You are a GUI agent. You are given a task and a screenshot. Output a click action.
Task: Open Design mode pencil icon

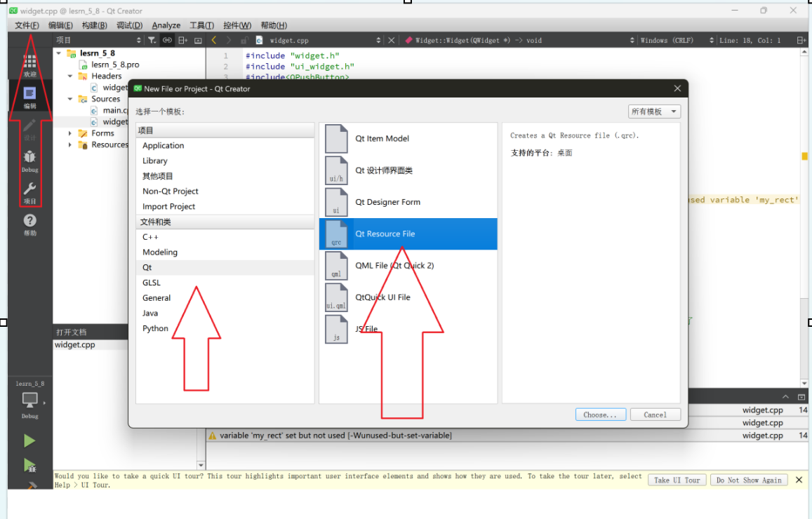pos(29,129)
